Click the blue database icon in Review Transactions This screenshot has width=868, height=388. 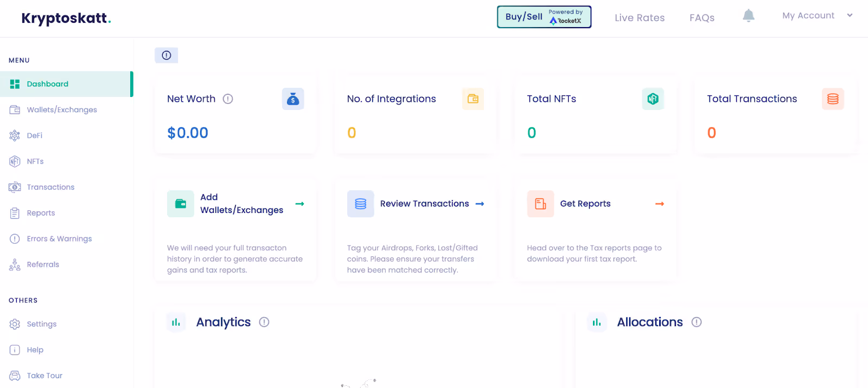(x=361, y=204)
